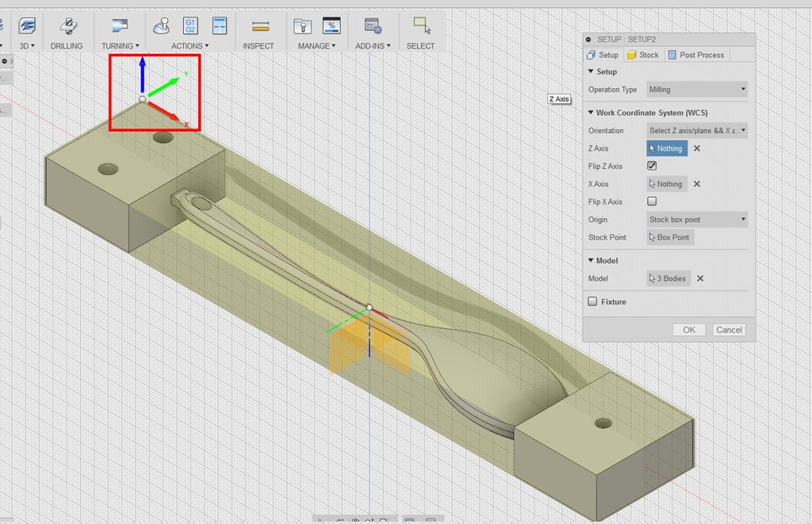Click Cancel in the Setup dialog
Image resolution: width=812 pixels, height=524 pixels.
click(728, 330)
